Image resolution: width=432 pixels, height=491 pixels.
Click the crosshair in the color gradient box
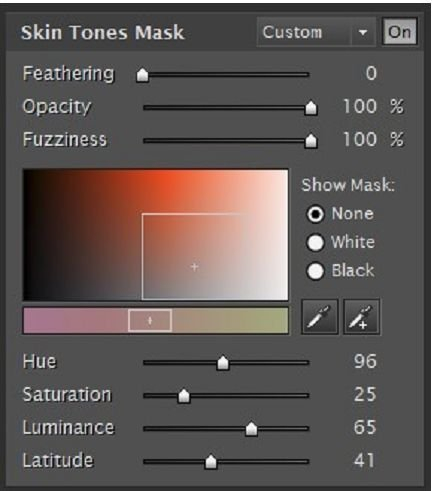point(195,267)
